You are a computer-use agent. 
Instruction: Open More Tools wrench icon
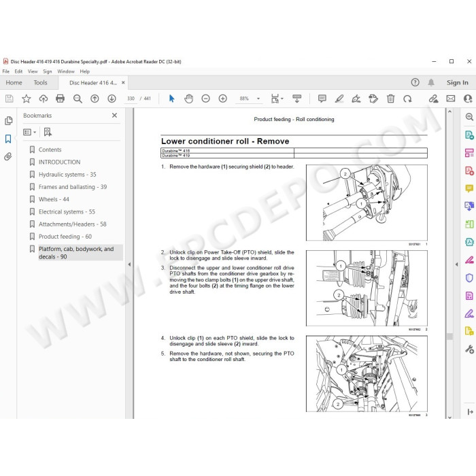pyautogui.click(x=469, y=350)
